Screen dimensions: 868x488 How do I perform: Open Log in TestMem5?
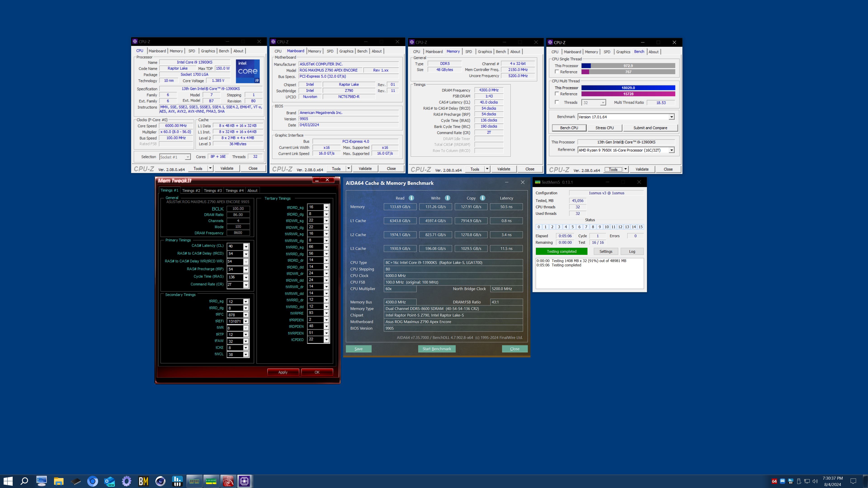click(x=632, y=252)
